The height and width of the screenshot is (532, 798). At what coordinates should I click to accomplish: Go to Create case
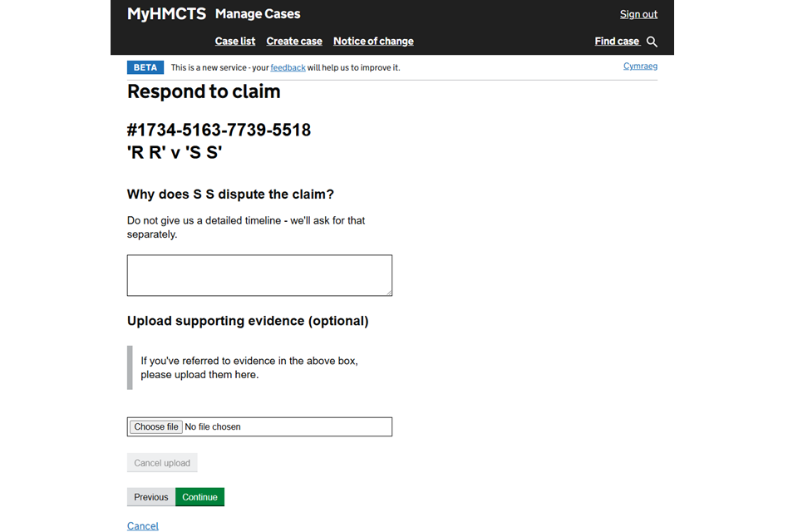pyautogui.click(x=294, y=42)
